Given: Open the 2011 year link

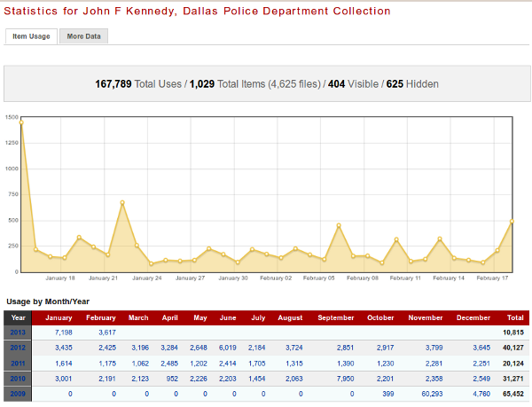Looking at the screenshot, I should tap(18, 364).
